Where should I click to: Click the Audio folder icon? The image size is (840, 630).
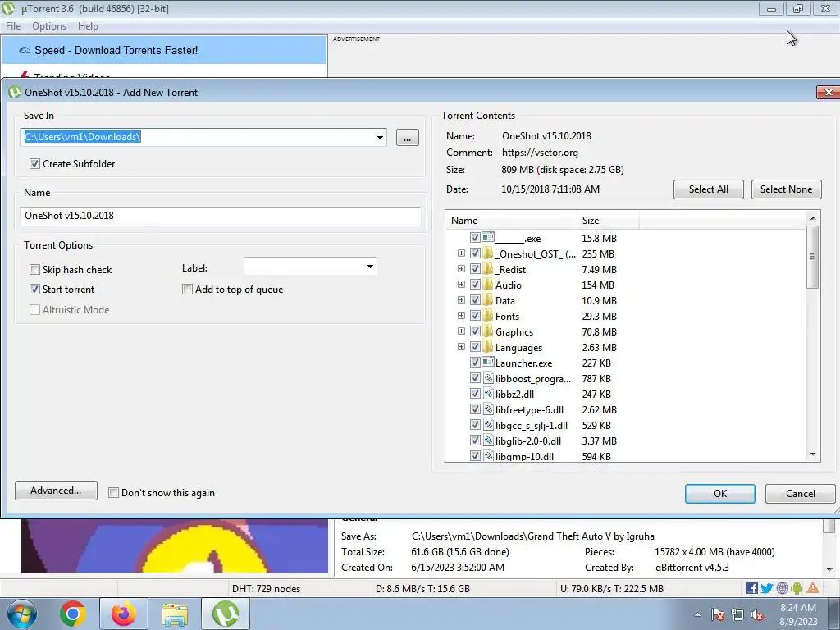click(487, 285)
